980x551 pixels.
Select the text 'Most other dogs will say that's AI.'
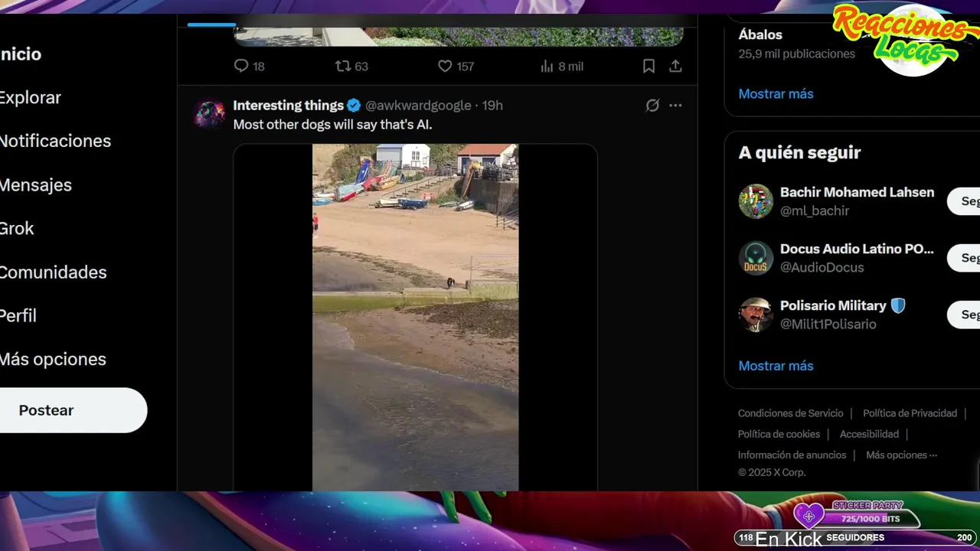pos(332,124)
